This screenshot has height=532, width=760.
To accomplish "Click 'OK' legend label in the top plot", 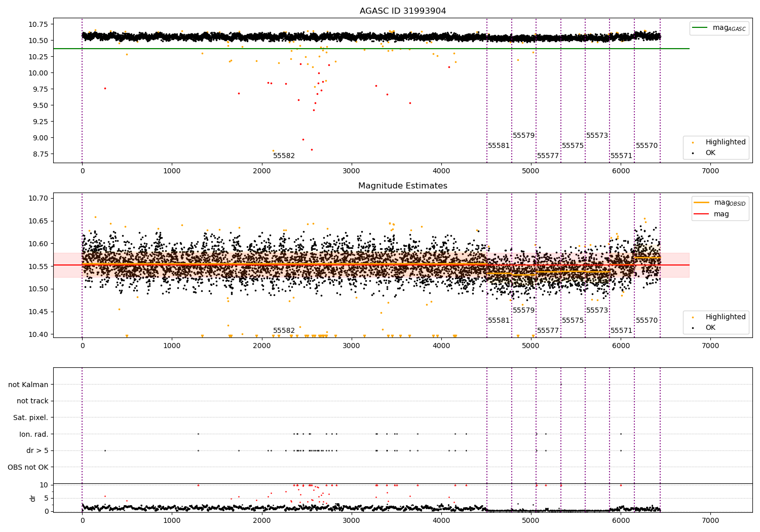I will (x=710, y=153).
